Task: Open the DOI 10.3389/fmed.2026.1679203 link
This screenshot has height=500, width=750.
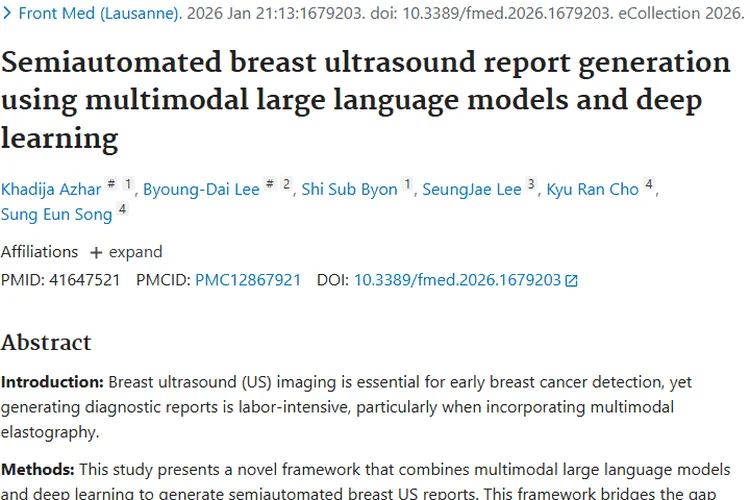Action: coord(457,280)
